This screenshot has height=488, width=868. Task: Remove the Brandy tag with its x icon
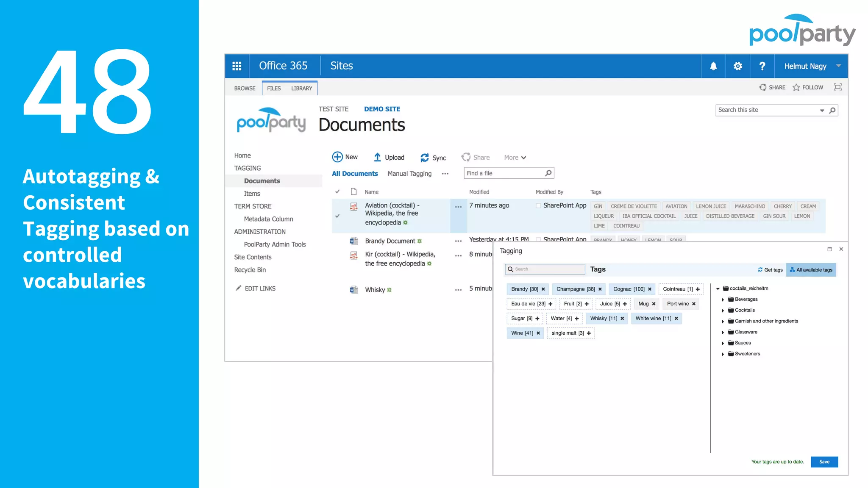pos(543,289)
